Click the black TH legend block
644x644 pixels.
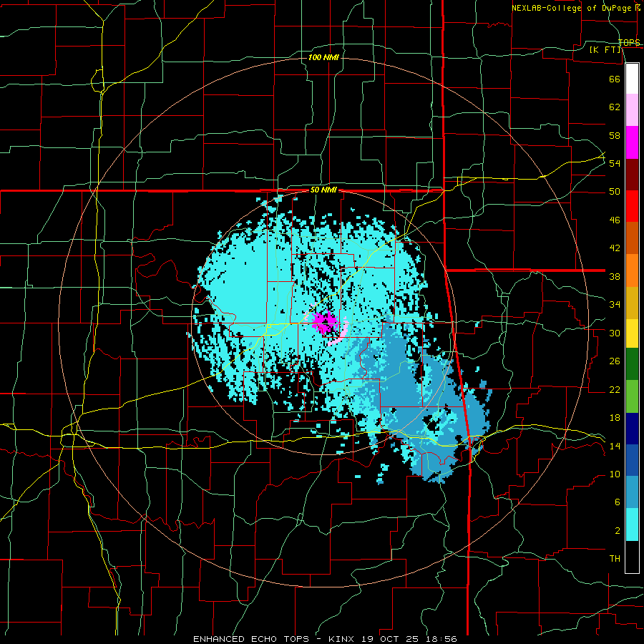pyautogui.click(x=632, y=557)
